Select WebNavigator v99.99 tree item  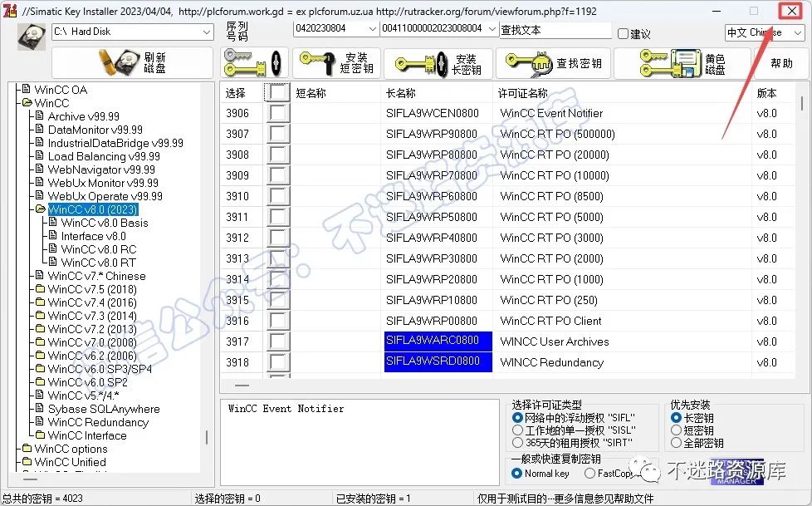pyautogui.click(x=101, y=169)
